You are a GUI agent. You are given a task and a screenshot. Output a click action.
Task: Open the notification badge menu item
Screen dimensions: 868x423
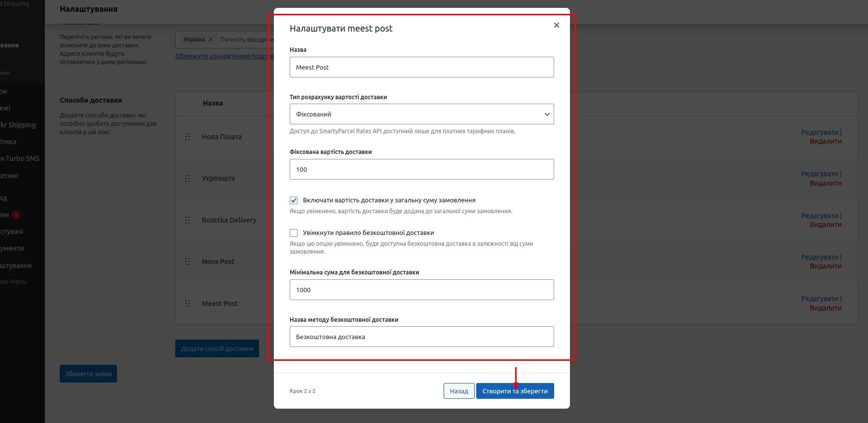click(x=10, y=215)
